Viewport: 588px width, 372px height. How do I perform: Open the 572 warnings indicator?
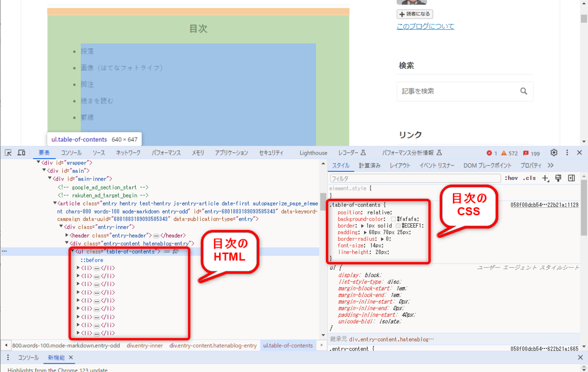[509, 153]
